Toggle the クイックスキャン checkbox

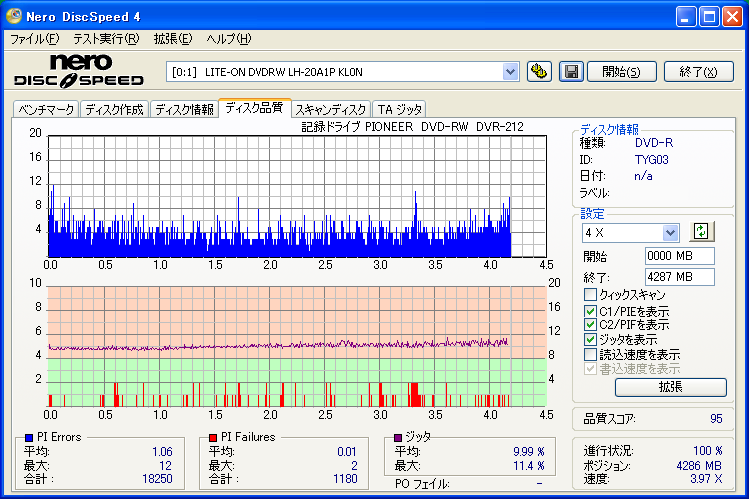click(x=590, y=294)
